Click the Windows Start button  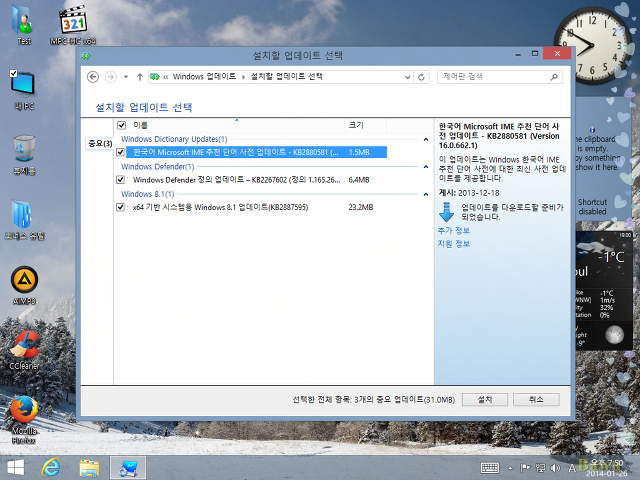[16, 468]
